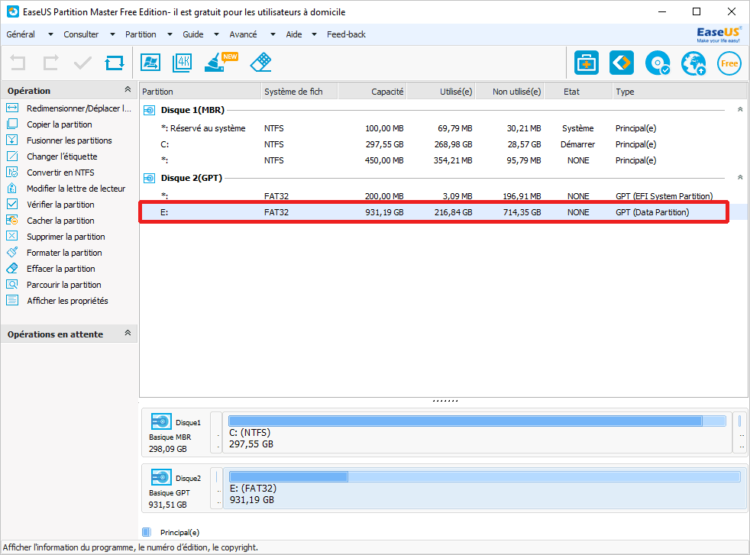Select the Wipe data eraser icon

tap(261, 63)
